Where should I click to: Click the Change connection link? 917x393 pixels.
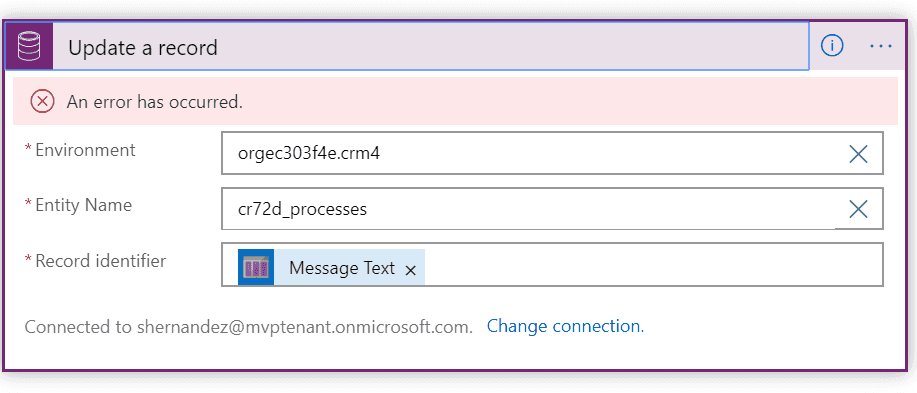point(565,326)
